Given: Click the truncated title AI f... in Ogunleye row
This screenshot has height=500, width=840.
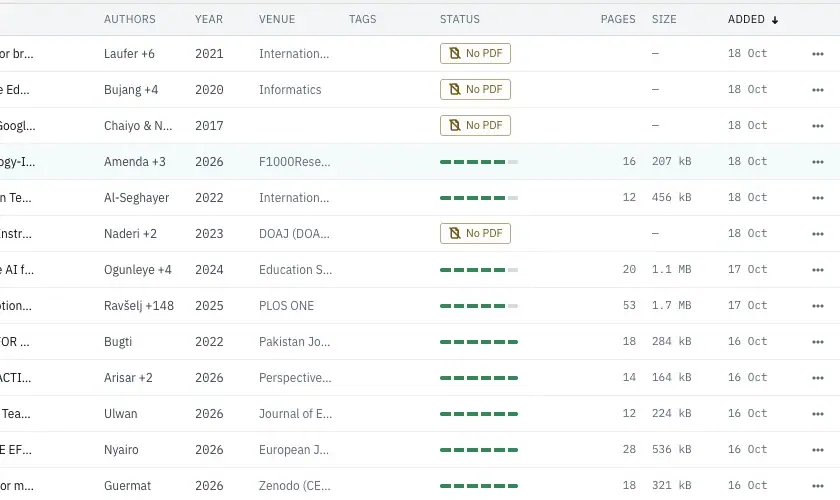Looking at the screenshot, I should (17, 270).
